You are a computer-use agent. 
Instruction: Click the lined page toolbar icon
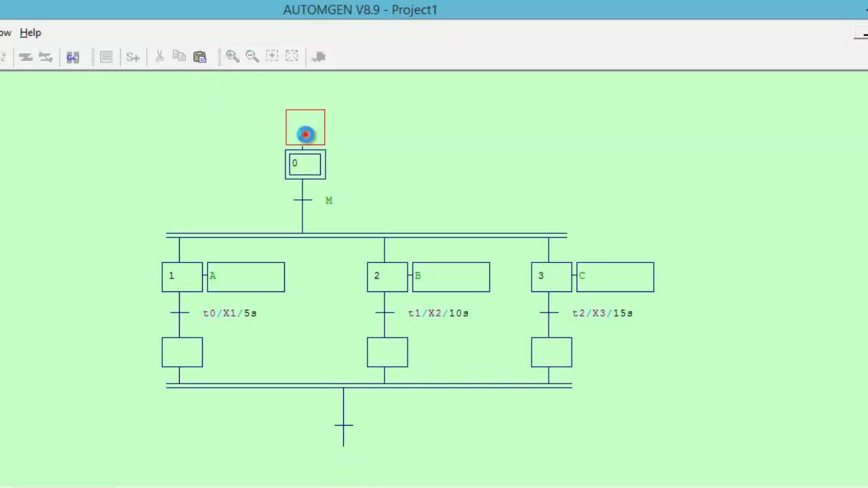[106, 57]
